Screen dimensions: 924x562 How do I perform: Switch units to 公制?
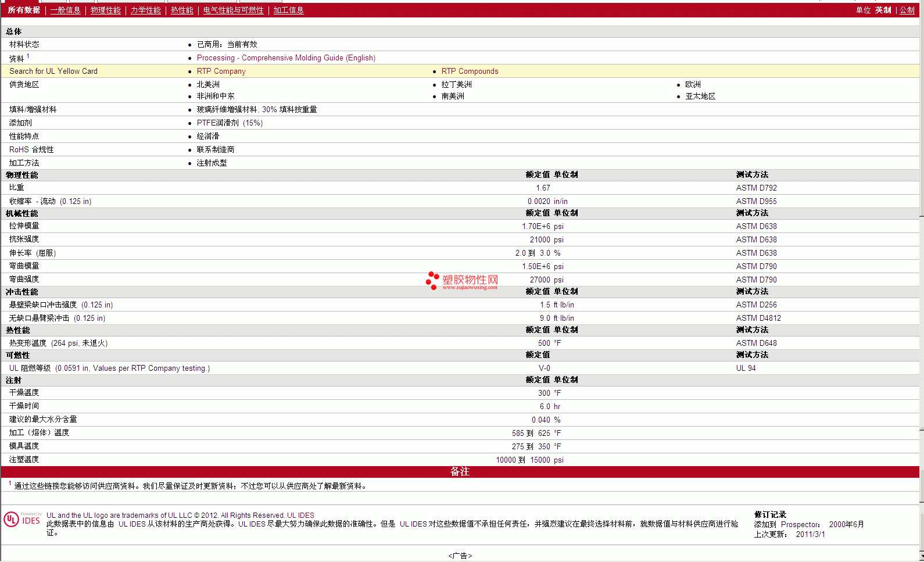tap(907, 10)
